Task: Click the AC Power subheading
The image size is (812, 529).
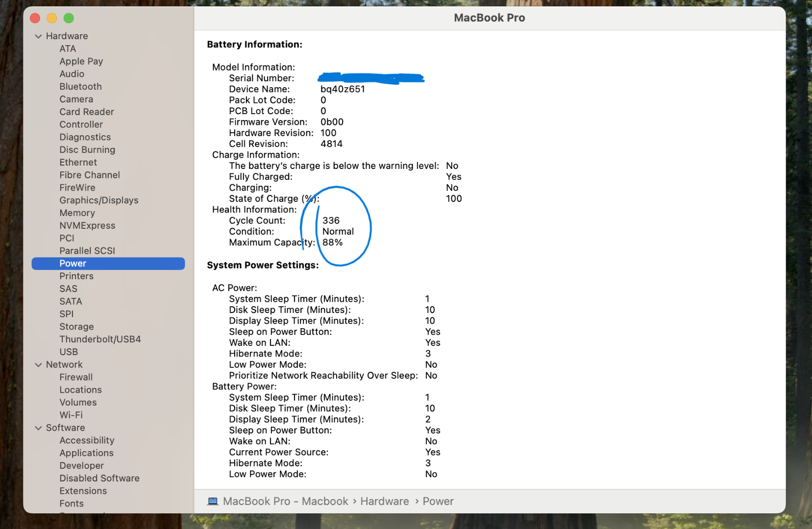Action: coord(235,288)
